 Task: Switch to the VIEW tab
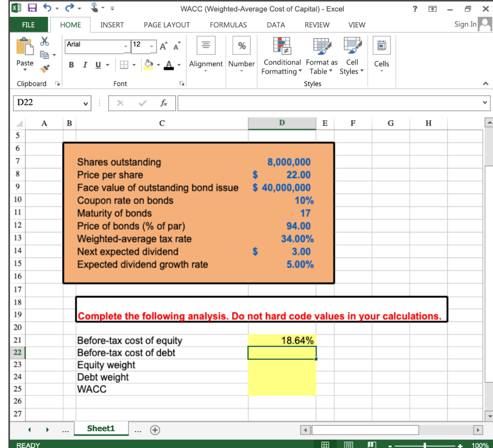[x=357, y=25]
